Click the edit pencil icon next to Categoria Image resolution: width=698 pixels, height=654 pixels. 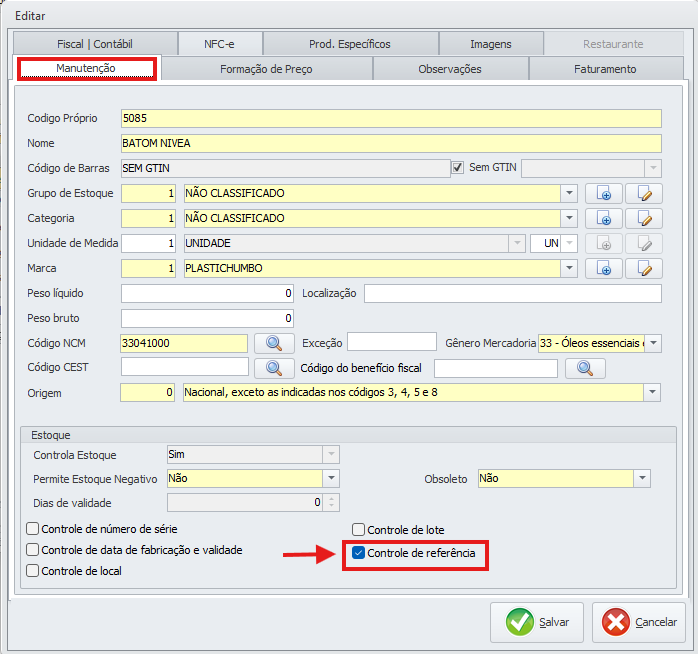644,218
